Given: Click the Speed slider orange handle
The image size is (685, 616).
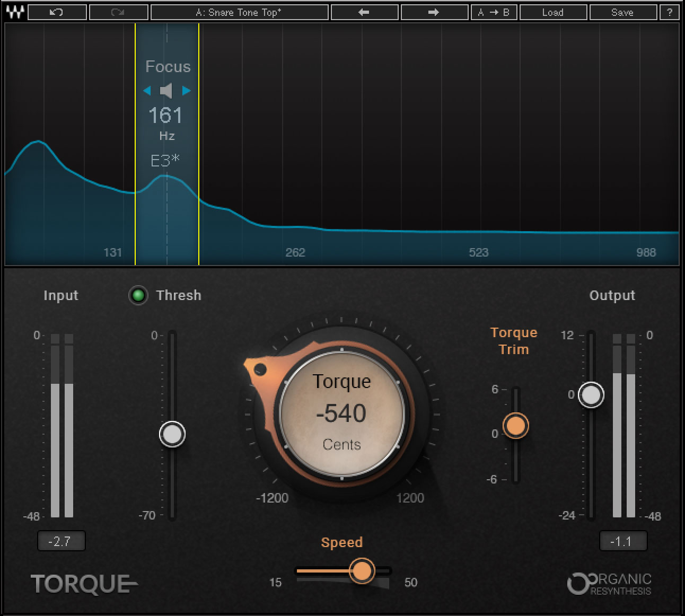Looking at the screenshot, I should coord(362,571).
